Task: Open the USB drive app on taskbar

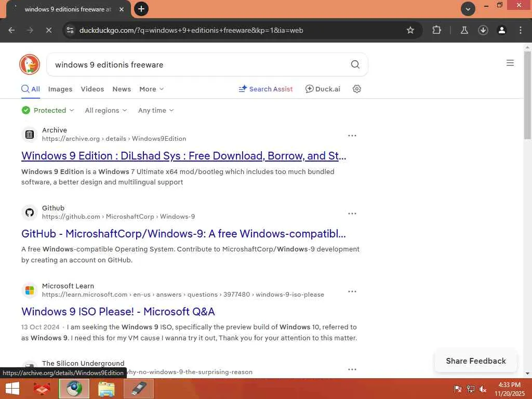Action: (138, 389)
